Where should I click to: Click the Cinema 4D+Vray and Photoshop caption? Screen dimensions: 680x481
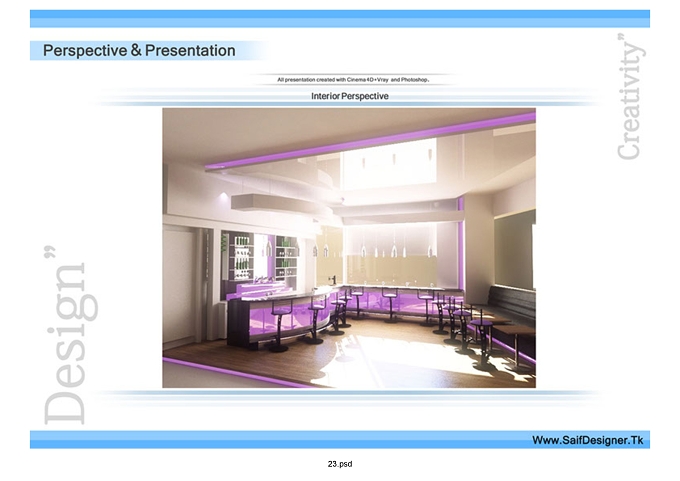click(x=353, y=80)
